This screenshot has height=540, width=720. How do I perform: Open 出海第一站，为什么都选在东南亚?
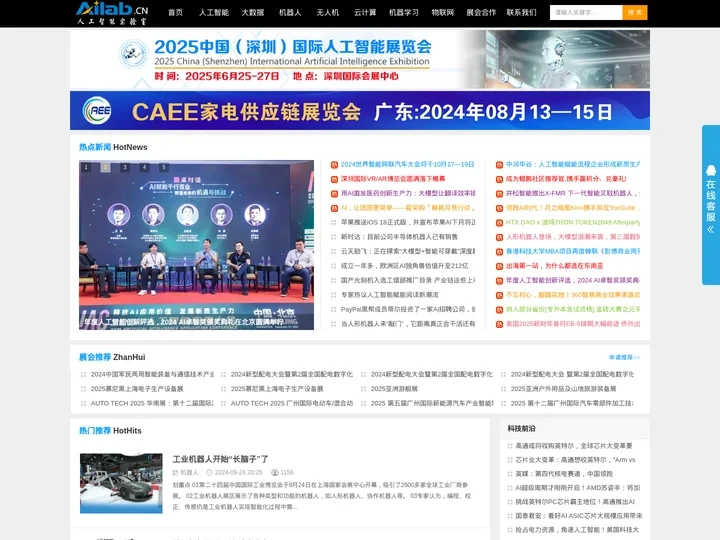[x=554, y=266]
